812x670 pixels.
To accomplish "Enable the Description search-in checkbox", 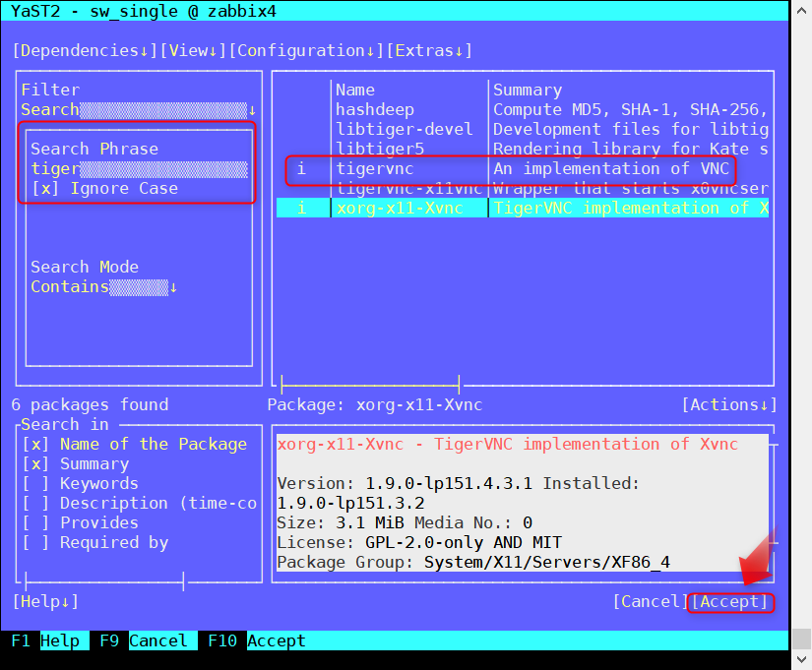I will click(140, 504).
